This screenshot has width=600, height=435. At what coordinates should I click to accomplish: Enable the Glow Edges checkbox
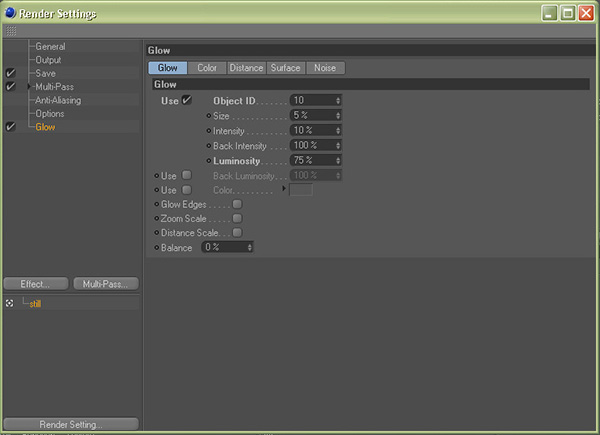click(237, 204)
